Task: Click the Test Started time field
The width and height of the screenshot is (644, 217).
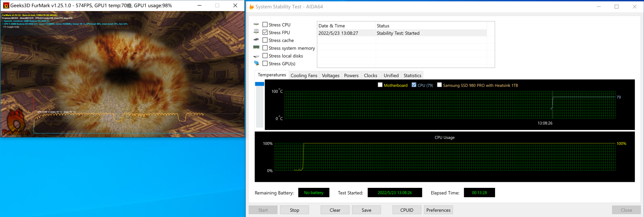Action: 395,193
